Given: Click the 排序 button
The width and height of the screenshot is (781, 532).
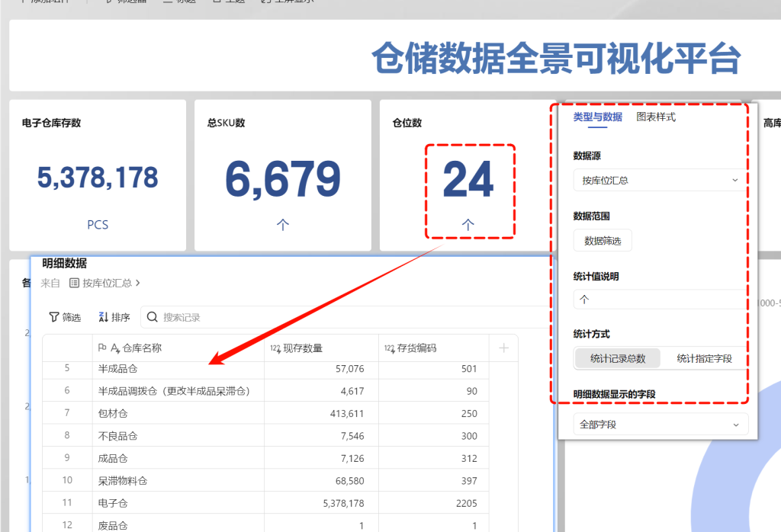Looking at the screenshot, I should coord(114,317).
